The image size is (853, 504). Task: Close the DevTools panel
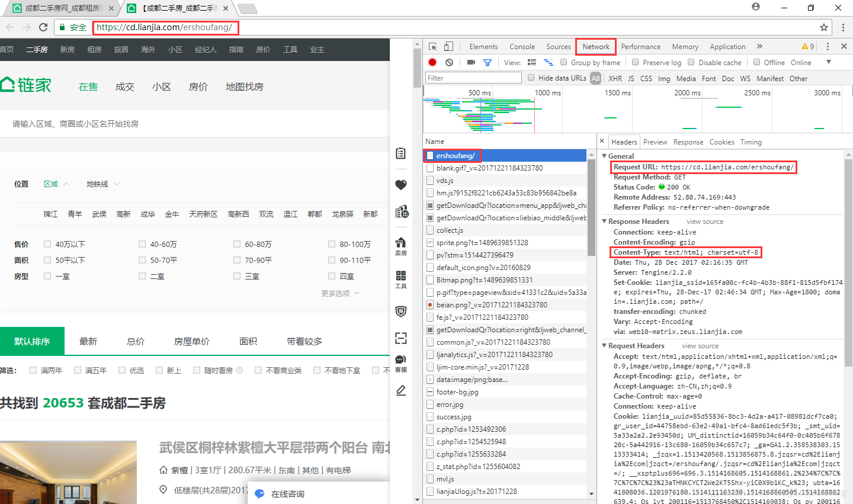[844, 46]
